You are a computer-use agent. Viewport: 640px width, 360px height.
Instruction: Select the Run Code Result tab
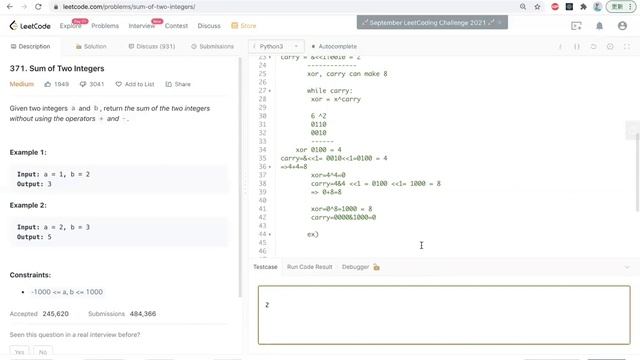point(309,267)
